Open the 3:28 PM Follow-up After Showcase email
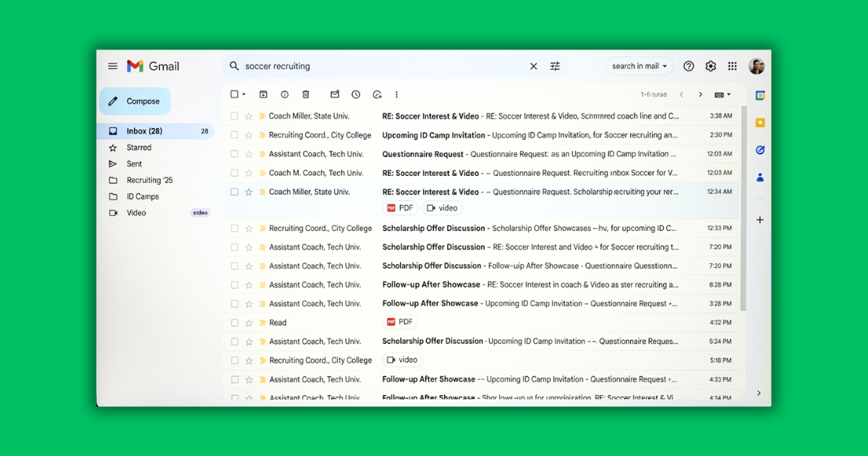Screen dimensions: 868x456 [x=480, y=303]
